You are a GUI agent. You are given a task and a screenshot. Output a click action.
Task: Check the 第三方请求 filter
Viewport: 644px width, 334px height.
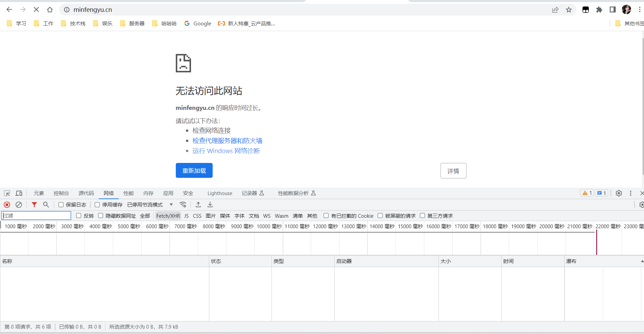click(423, 216)
